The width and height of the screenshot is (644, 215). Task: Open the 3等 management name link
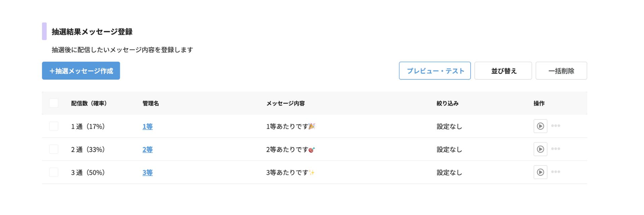tap(148, 173)
